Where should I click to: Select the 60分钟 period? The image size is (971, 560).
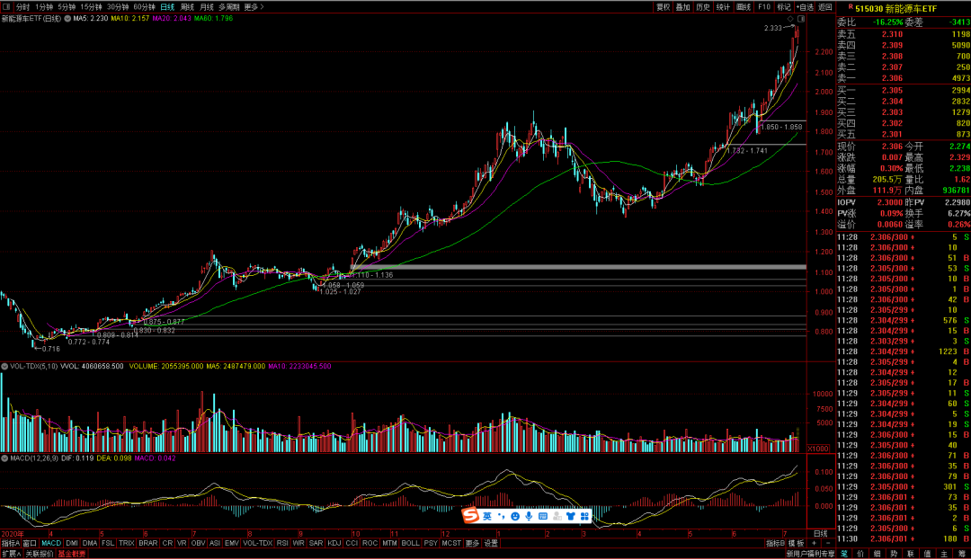pos(145,7)
